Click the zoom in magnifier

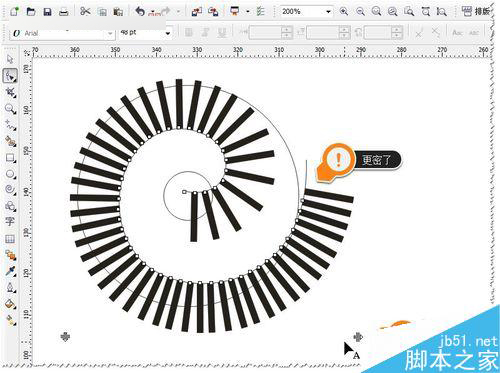pyautogui.click(x=344, y=12)
